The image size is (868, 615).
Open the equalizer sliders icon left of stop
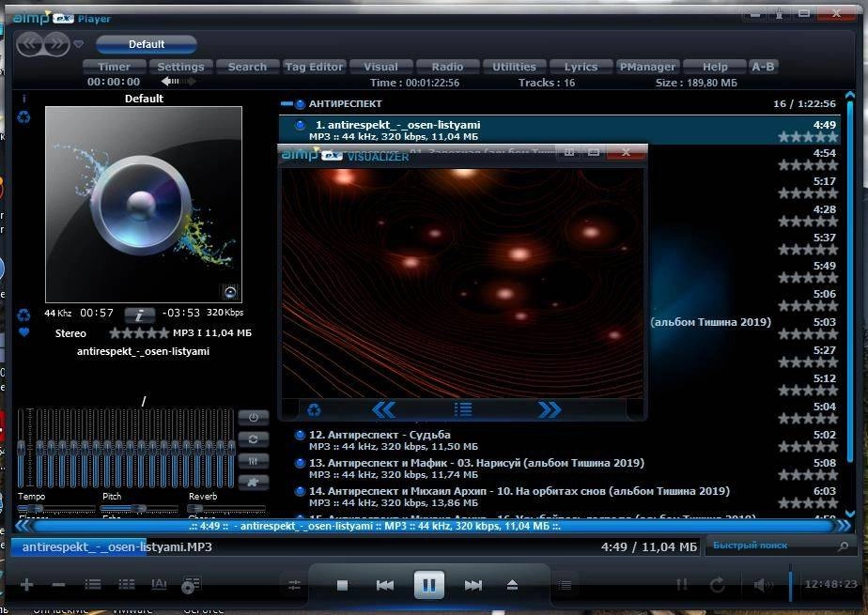(x=295, y=585)
